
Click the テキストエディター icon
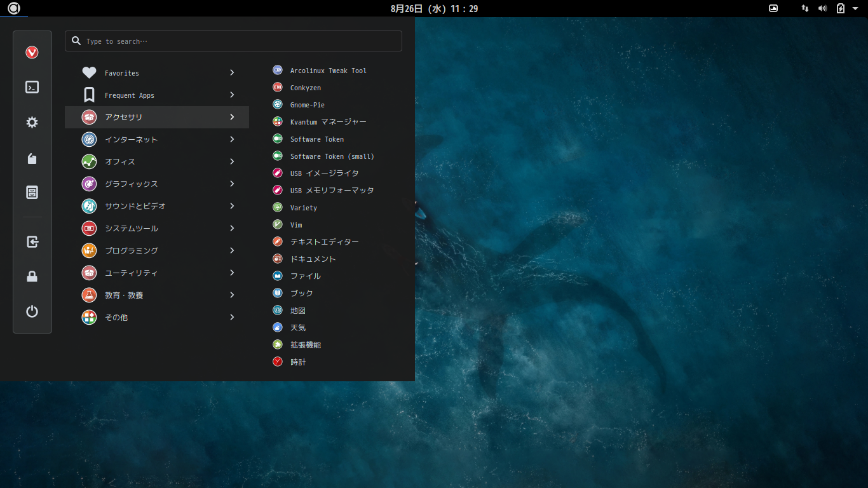pyautogui.click(x=278, y=242)
